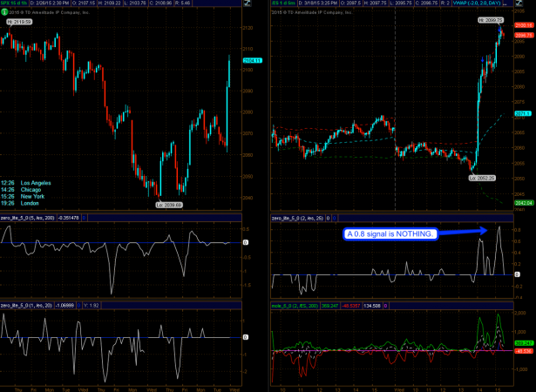Click the Hi: 2119.59 price bubble
The height and width of the screenshot is (392, 536).
point(19,22)
